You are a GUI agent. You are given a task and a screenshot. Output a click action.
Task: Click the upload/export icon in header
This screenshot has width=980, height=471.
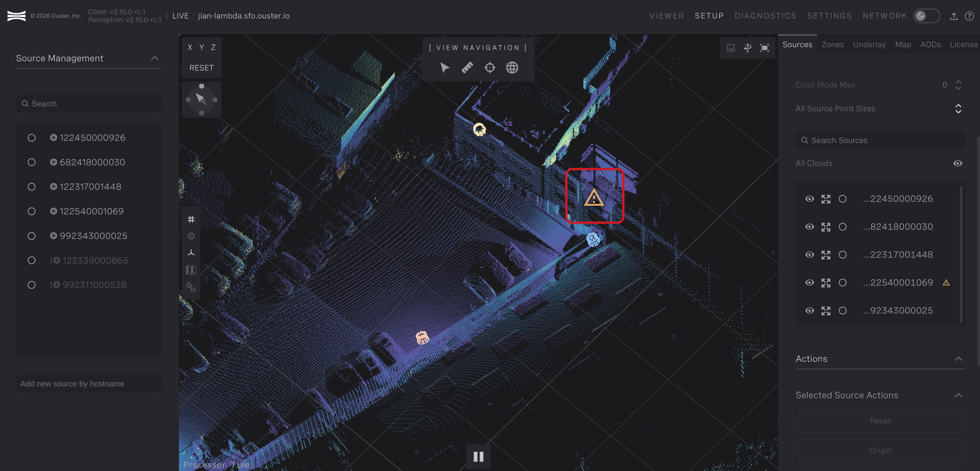[954, 16]
